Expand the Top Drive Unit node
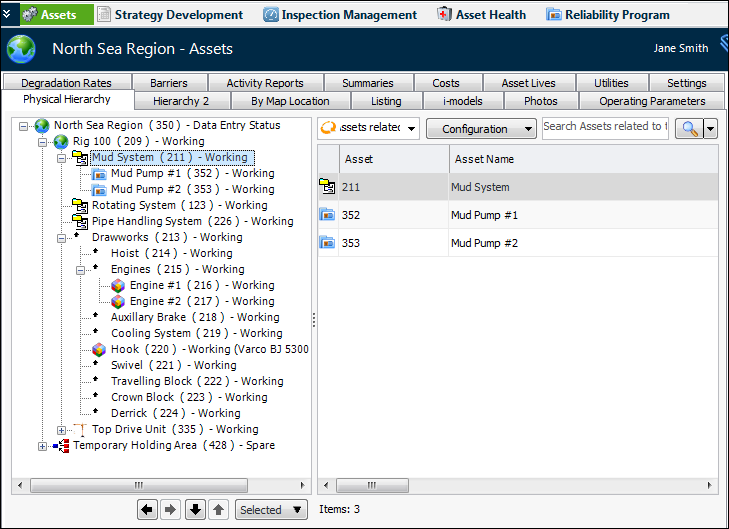The height and width of the screenshot is (529, 729). pyautogui.click(x=62, y=429)
